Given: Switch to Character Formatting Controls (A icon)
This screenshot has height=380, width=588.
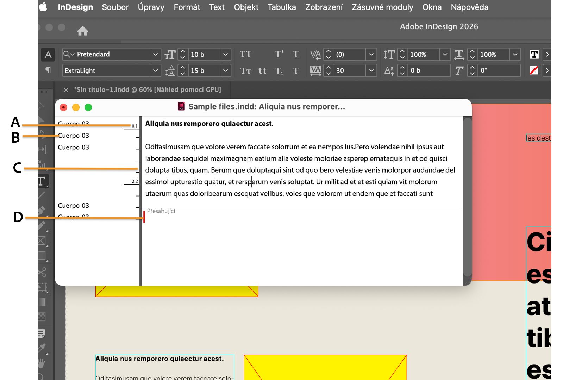Looking at the screenshot, I should click(48, 55).
